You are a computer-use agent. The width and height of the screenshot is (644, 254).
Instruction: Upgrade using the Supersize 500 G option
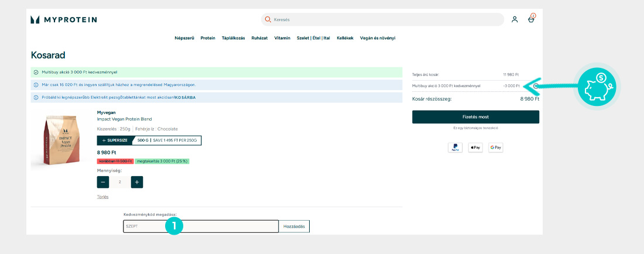[149, 140]
